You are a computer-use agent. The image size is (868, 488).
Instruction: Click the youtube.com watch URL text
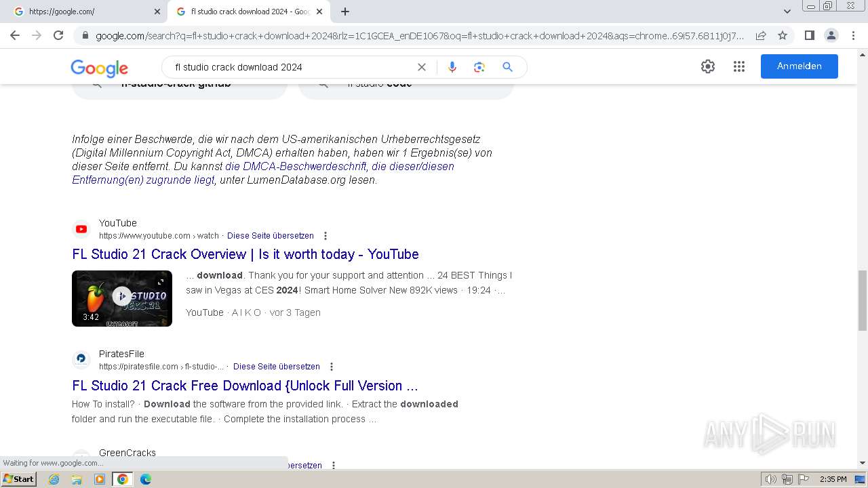(x=159, y=236)
